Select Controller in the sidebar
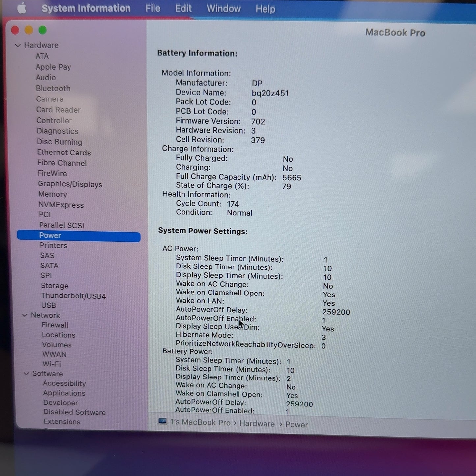 54,121
